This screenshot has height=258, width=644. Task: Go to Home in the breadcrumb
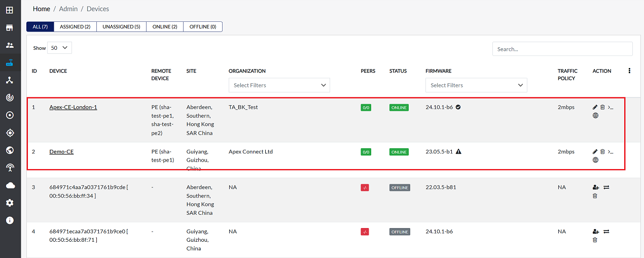(x=42, y=9)
